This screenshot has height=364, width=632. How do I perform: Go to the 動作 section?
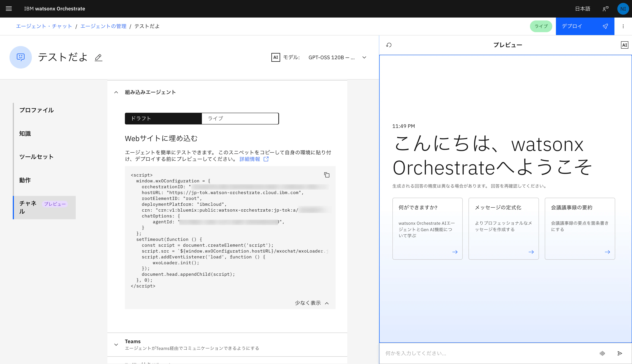(25, 180)
